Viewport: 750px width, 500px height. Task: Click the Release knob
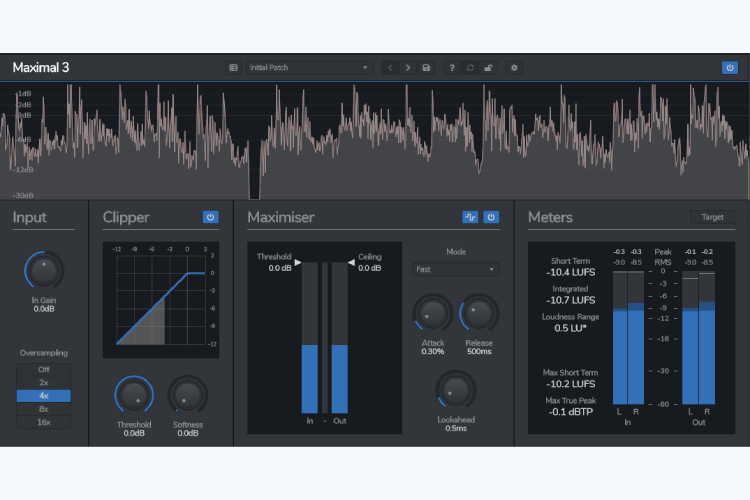coord(479,313)
